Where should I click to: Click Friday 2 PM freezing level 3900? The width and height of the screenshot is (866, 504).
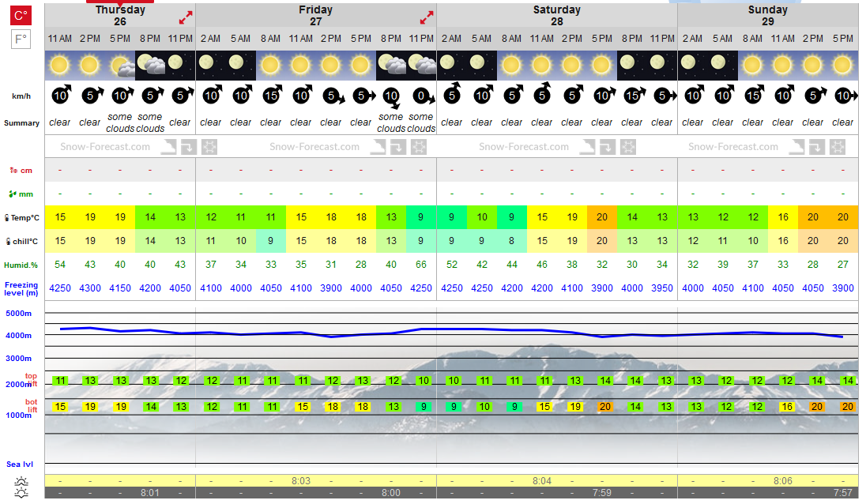(331, 288)
